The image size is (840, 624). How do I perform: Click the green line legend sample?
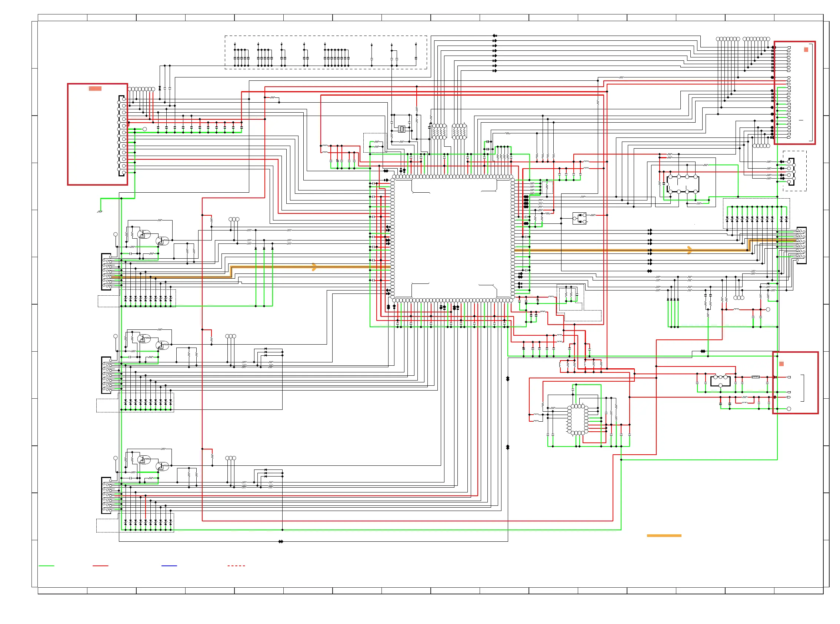coord(46,565)
